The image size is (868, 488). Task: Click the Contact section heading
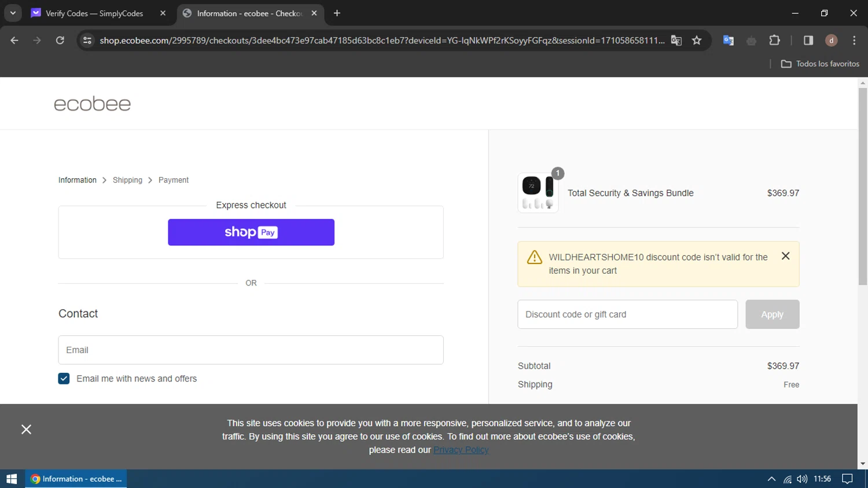tap(78, 313)
